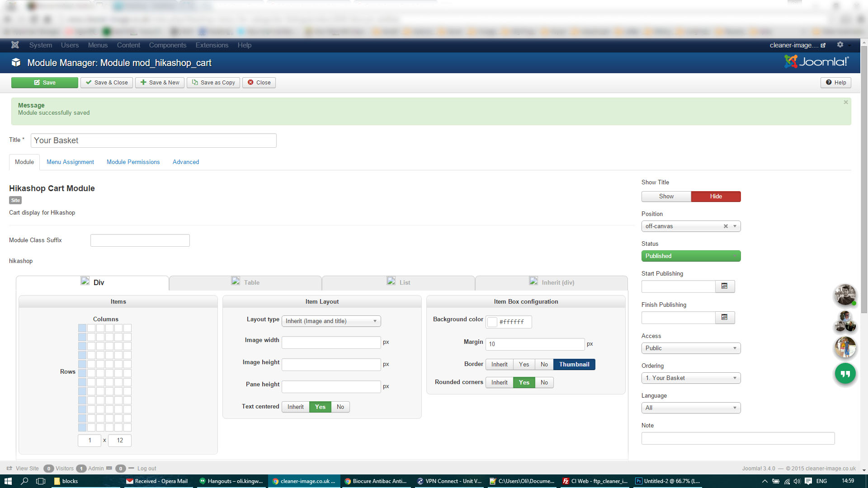This screenshot has width=868, height=488.
Task: Click the Background color white swatch
Action: click(x=492, y=322)
